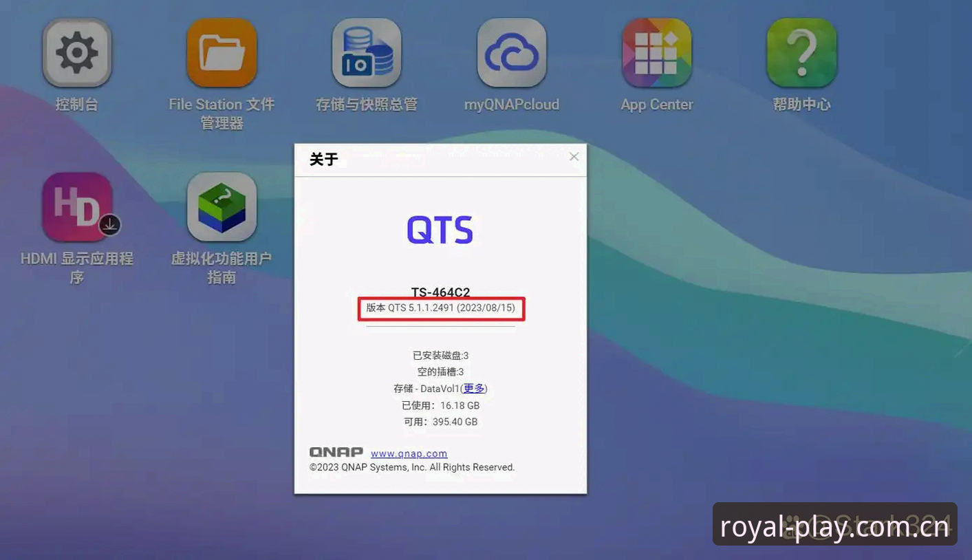The height and width of the screenshot is (560, 972).
Task: Click the 关于 dialog title
Action: click(324, 160)
